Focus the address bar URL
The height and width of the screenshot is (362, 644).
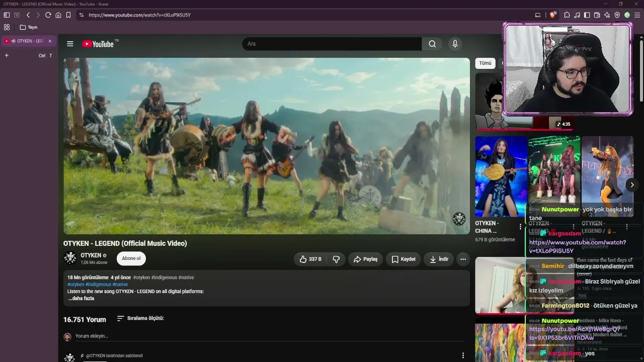[139, 15]
